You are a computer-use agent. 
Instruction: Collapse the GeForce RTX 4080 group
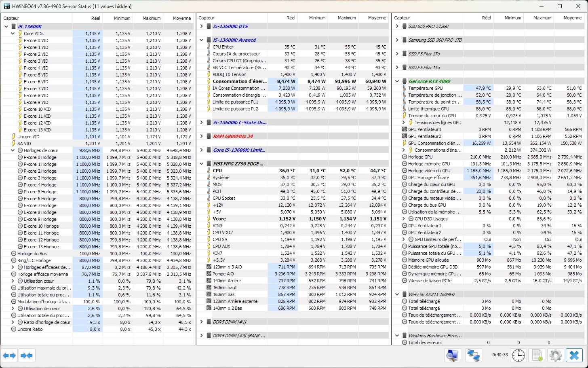tap(397, 81)
